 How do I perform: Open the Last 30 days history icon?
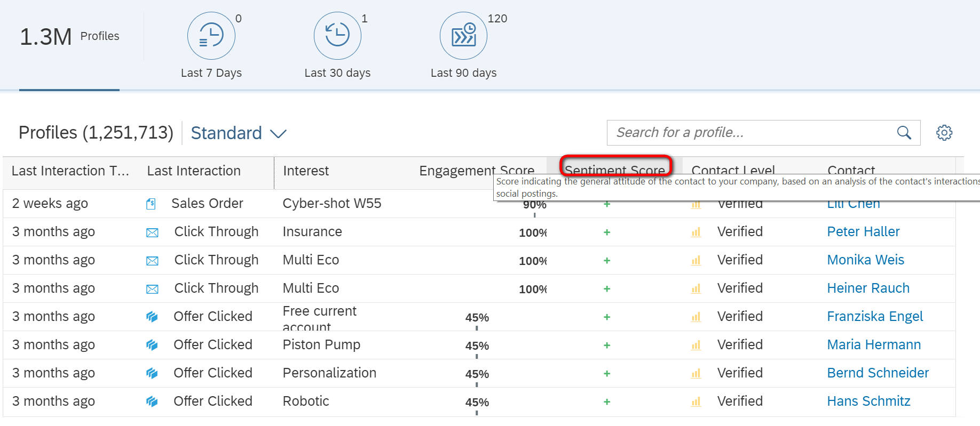point(337,36)
